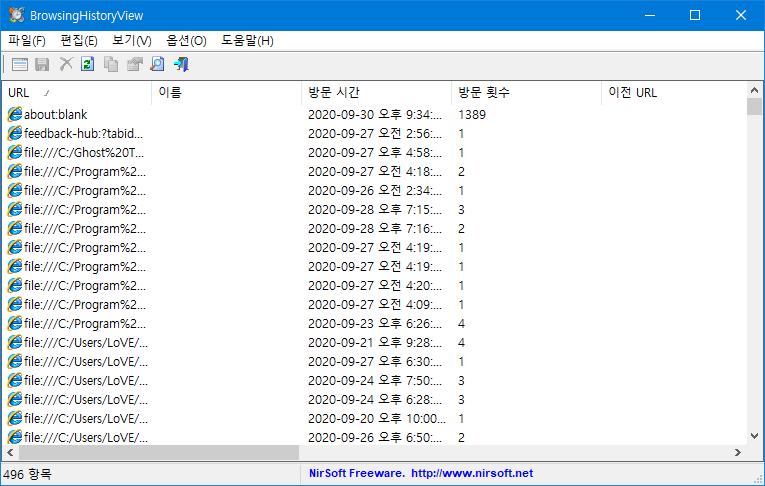765x486 pixels.
Task: Sort by the 방문 시간 column header
Action: click(377, 92)
